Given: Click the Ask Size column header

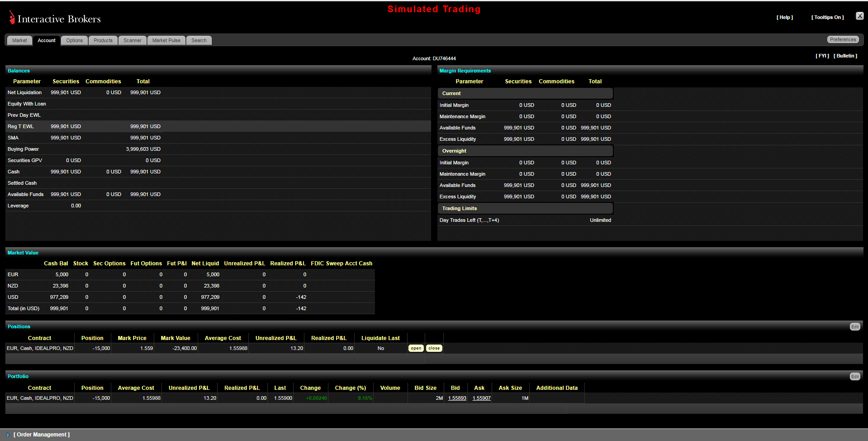Looking at the screenshot, I should pos(510,388).
